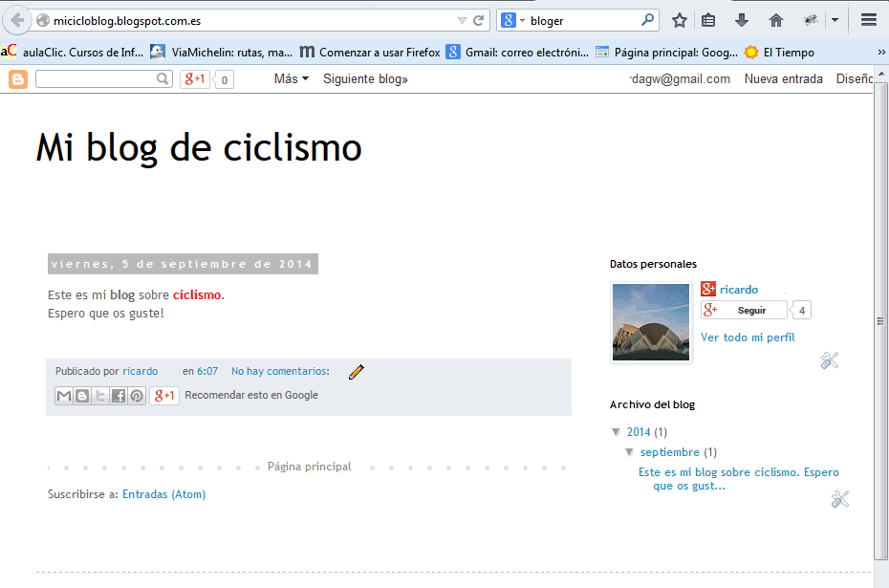The height and width of the screenshot is (588, 889).
Task: Share post on Pinterest icon
Action: pyautogui.click(x=137, y=396)
